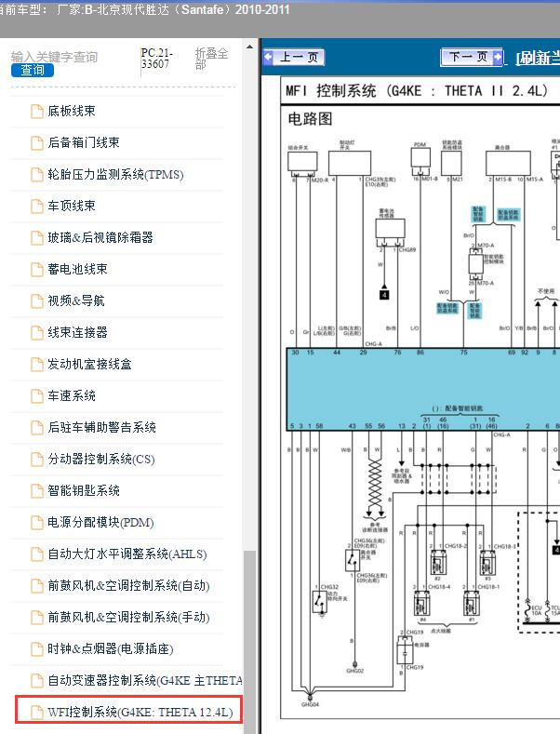Click the PC.21-33607 code text
560x734 pixels.
tap(157, 59)
